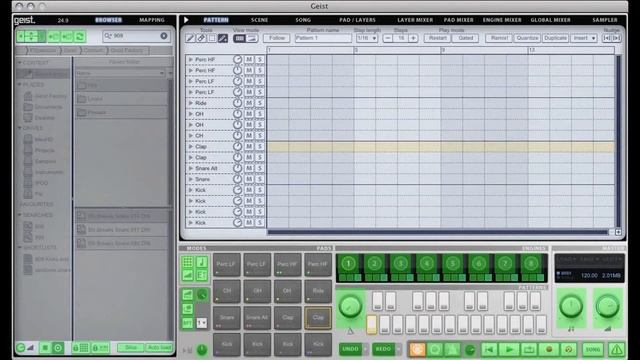Start playback with the transport play button

[509, 349]
